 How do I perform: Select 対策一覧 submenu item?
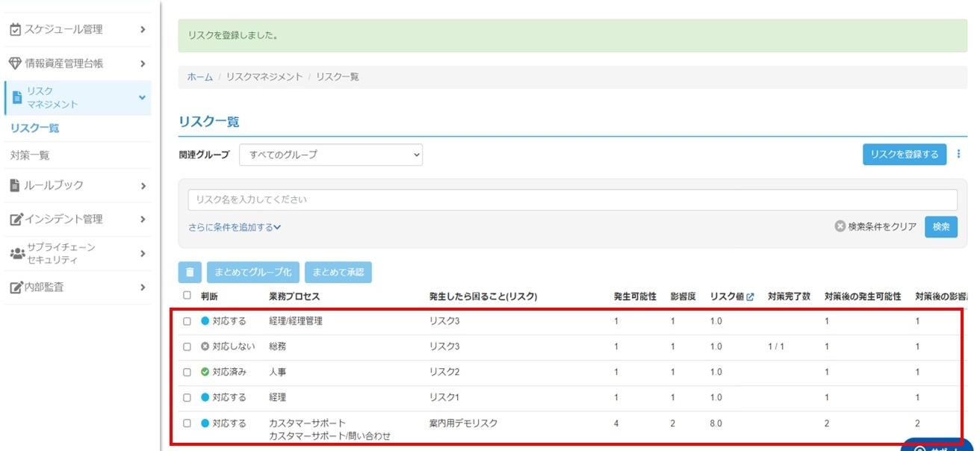[x=30, y=156]
